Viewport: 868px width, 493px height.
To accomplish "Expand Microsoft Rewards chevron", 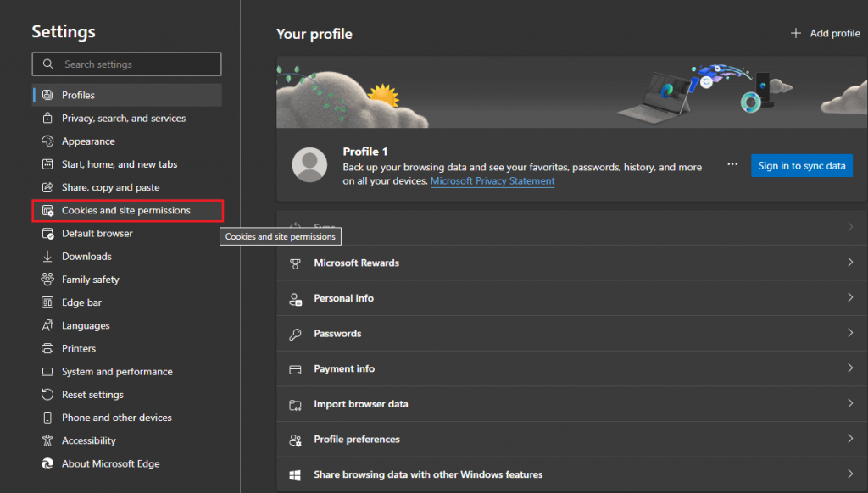I will click(850, 263).
